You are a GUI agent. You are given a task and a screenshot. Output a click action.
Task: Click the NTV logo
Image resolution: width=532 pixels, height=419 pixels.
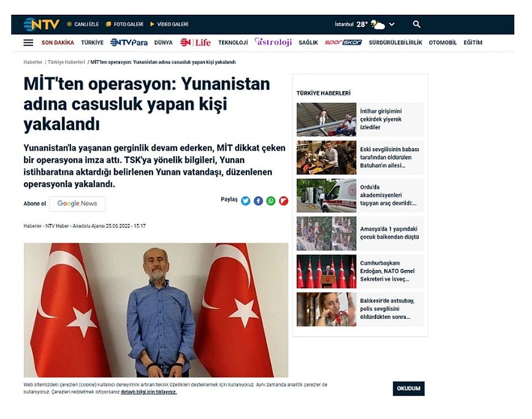point(42,25)
